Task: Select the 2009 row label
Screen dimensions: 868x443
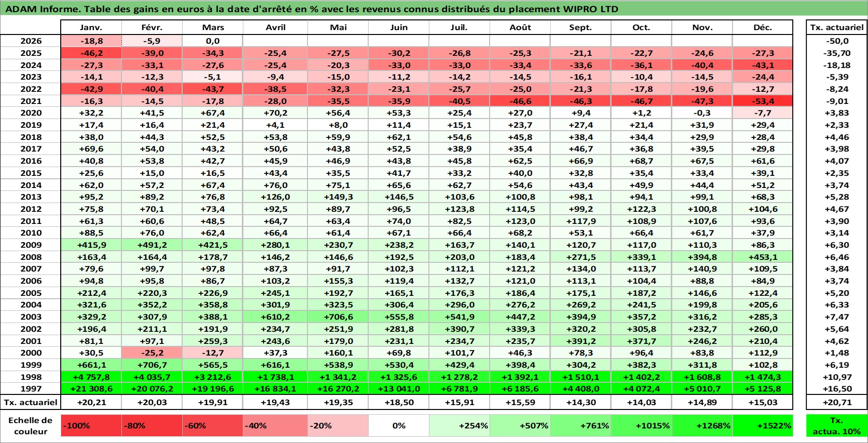Action: [x=31, y=245]
